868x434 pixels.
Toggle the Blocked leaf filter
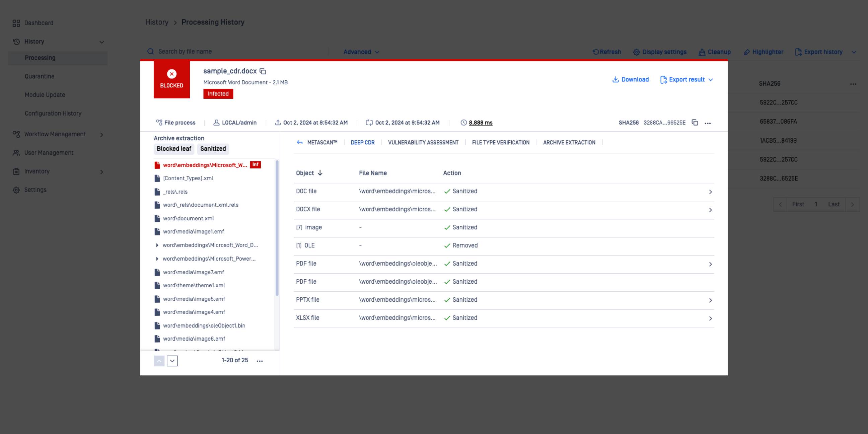pyautogui.click(x=174, y=149)
